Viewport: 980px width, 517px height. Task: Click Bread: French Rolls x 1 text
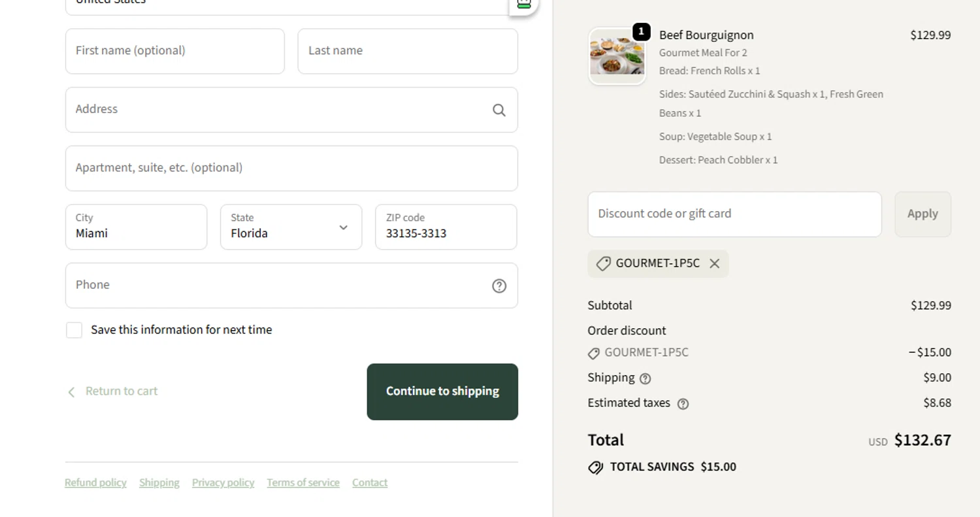pyautogui.click(x=710, y=71)
